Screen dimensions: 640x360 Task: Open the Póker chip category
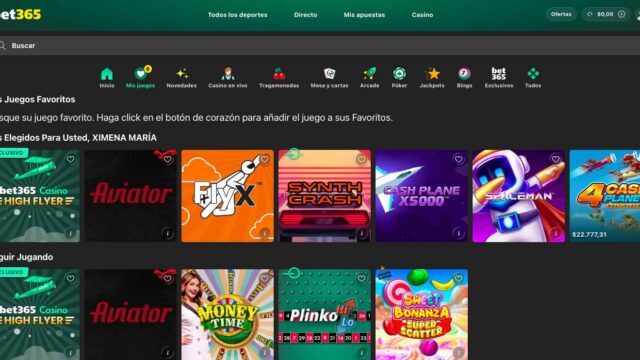pos(399,78)
